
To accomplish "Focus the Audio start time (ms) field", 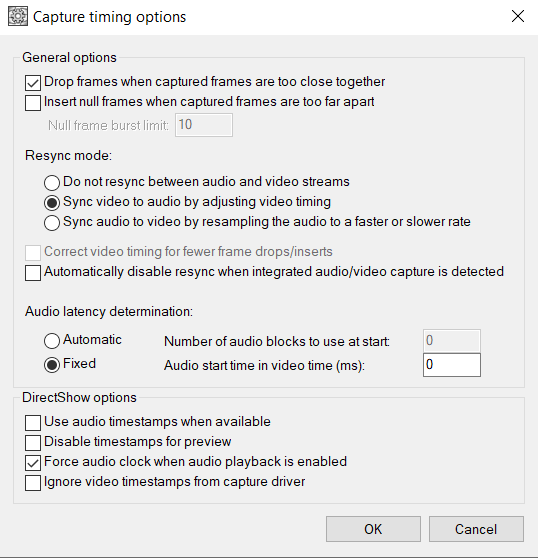I will [452, 365].
